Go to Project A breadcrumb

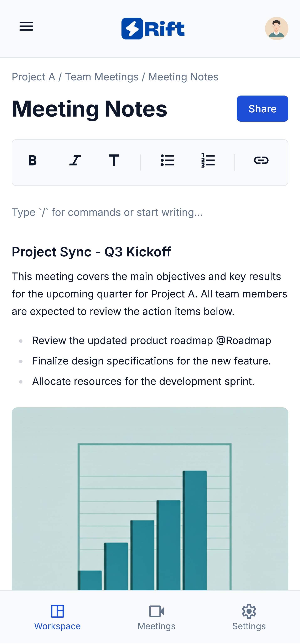tap(33, 77)
